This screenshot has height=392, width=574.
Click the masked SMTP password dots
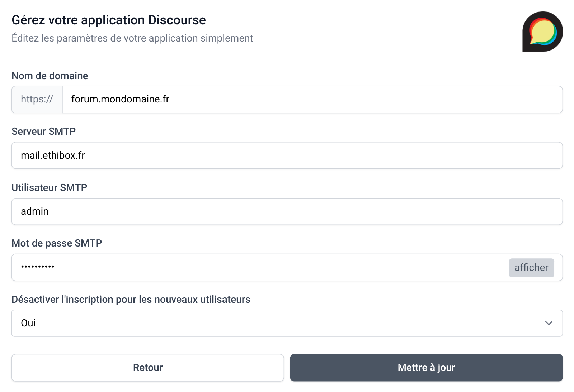(38, 267)
